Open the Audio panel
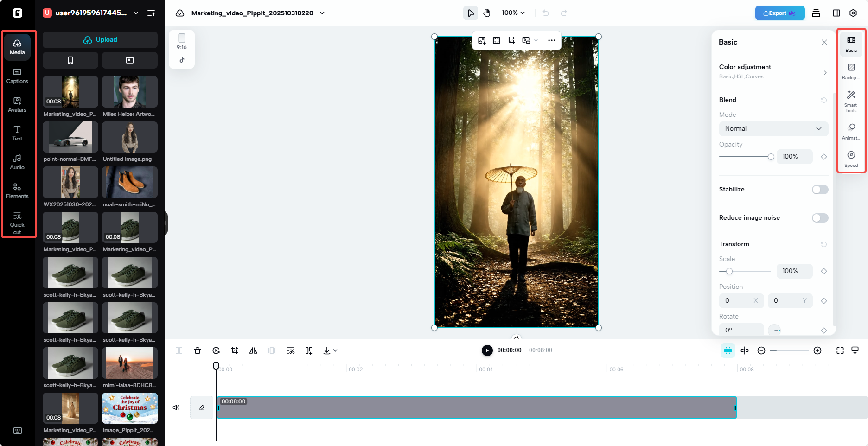Image resolution: width=868 pixels, height=446 pixels. point(17,162)
